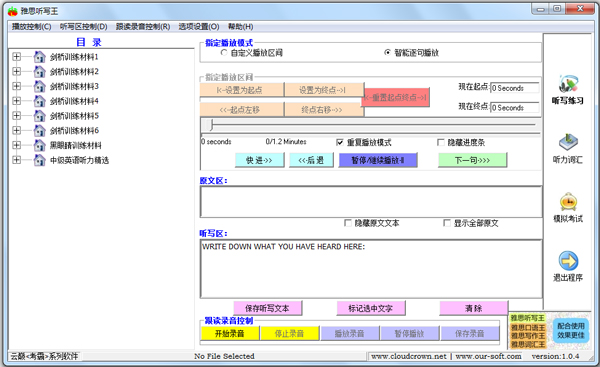
Task: Click the 雅思写作王 label in promo list
Action: point(528,336)
